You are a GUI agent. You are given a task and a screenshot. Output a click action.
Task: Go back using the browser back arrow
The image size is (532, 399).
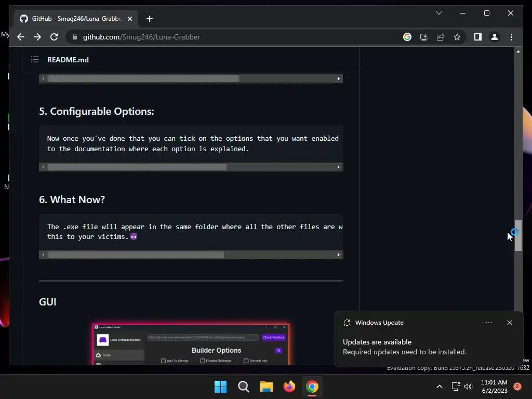(21, 37)
